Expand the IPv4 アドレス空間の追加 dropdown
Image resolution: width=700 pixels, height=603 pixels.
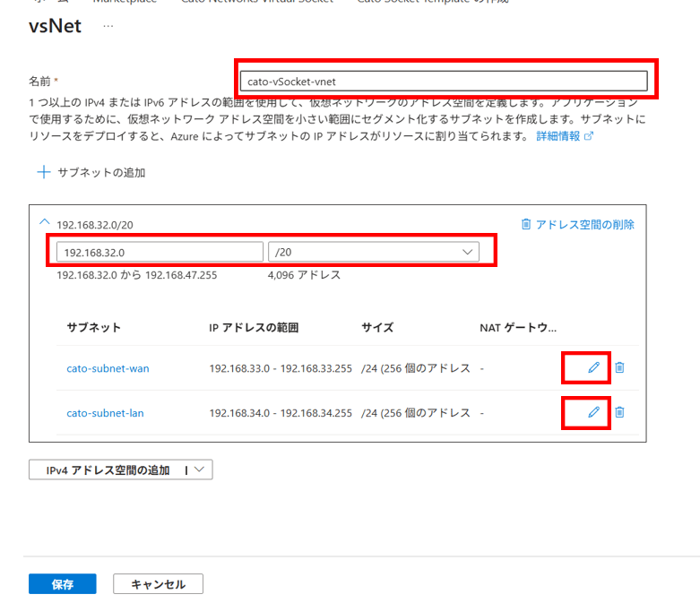pyautogui.click(x=199, y=469)
